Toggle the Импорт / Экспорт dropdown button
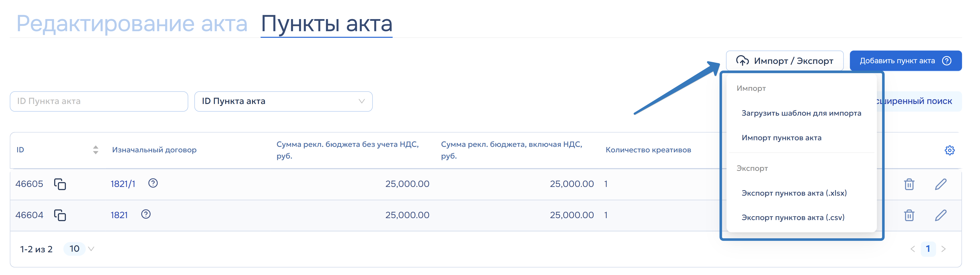 click(x=784, y=61)
